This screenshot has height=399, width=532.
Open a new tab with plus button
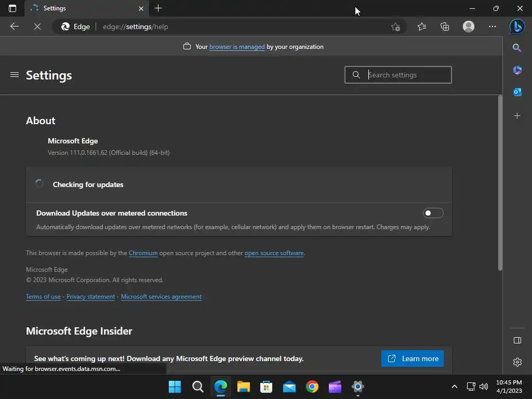[x=158, y=8]
